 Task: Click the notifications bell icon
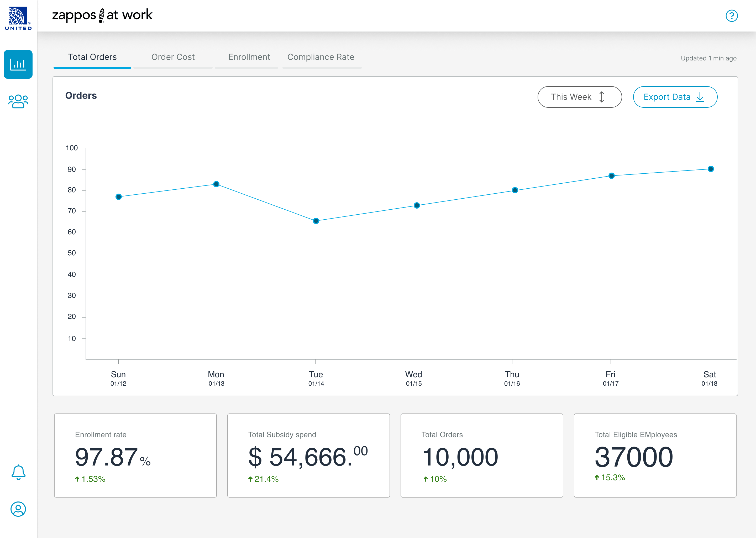[x=18, y=472]
